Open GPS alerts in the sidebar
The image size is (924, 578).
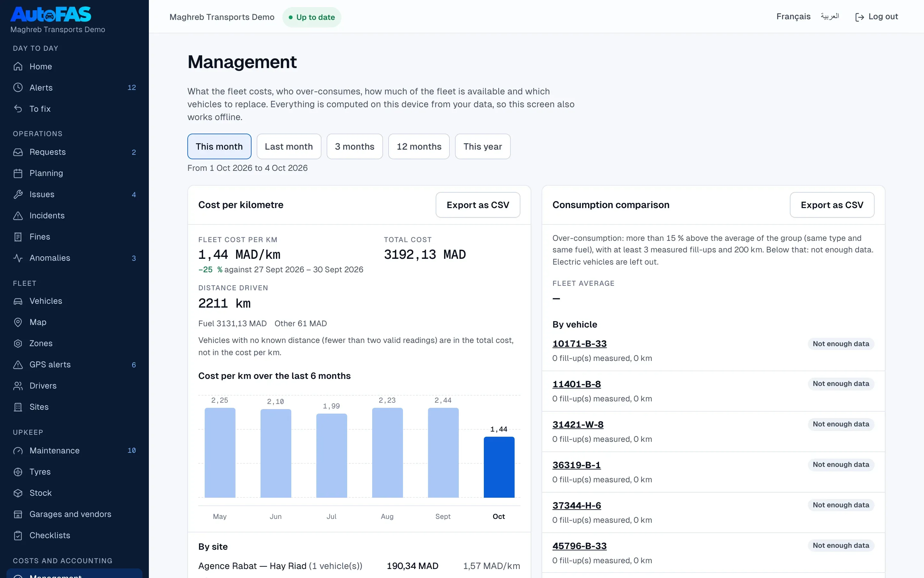[x=74, y=365]
